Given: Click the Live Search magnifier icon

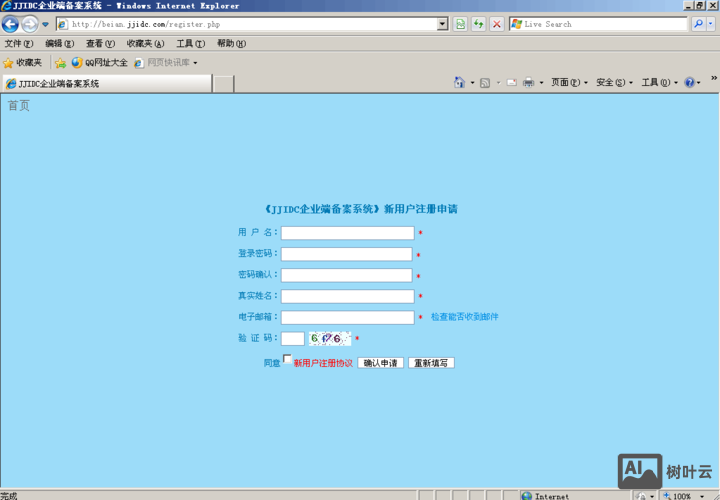Looking at the screenshot, I should (x=698, y=24).
